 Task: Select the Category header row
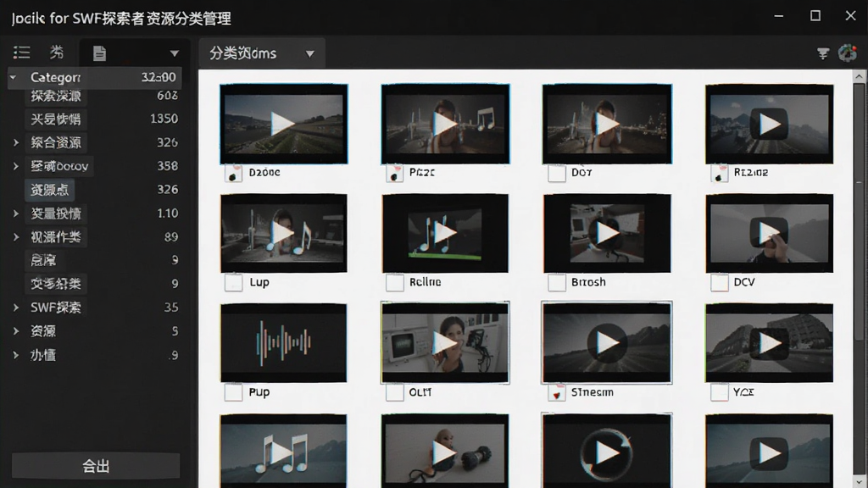pos(95,77)
